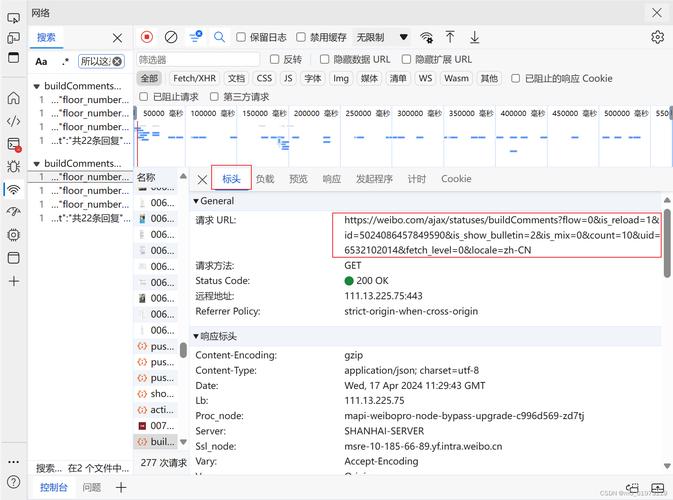
Task: Select the sho... request row
Action: pos(156,394)
